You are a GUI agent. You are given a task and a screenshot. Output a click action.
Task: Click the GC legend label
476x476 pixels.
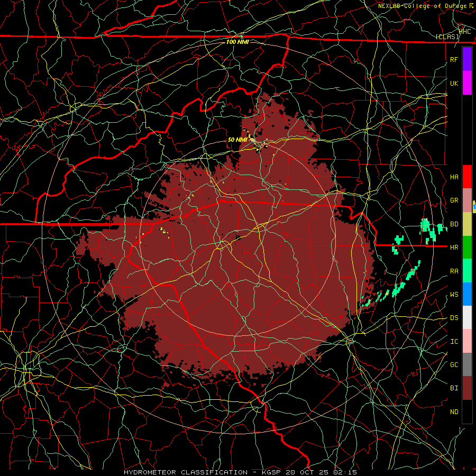point(454,364)
